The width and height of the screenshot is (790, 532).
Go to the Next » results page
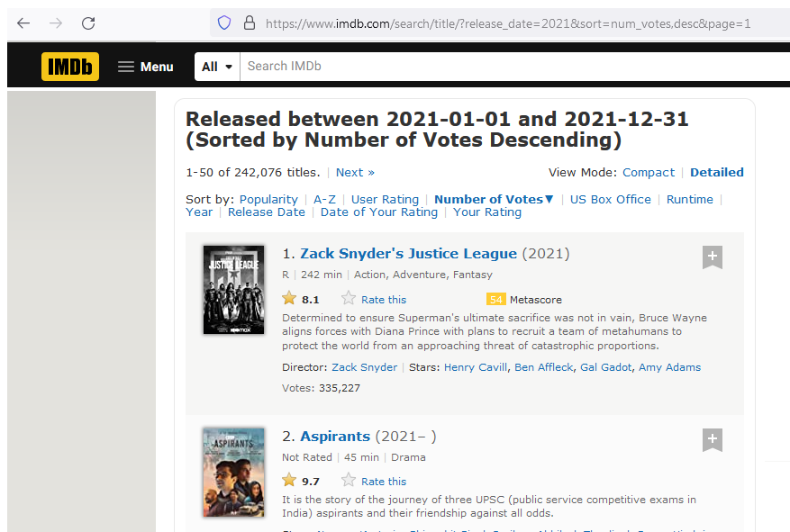(355, 173)
